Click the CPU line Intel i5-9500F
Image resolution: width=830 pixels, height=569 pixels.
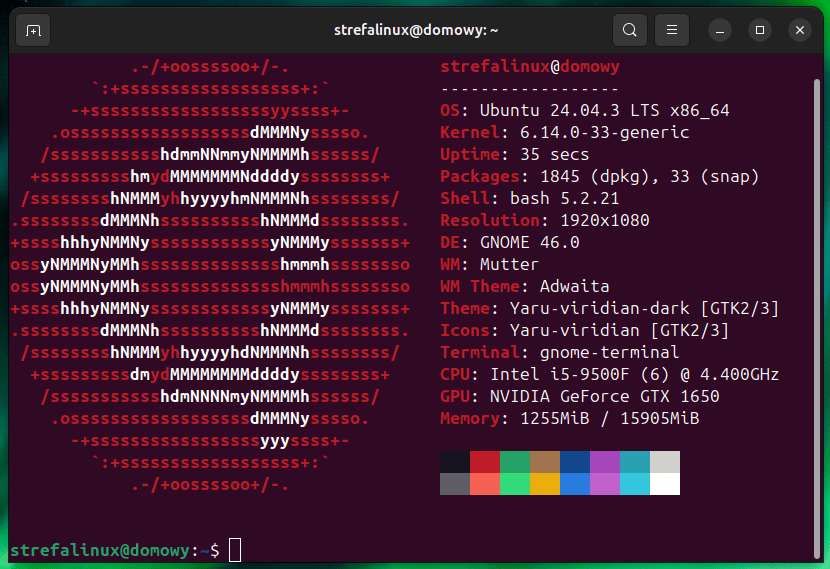(609, 374)
